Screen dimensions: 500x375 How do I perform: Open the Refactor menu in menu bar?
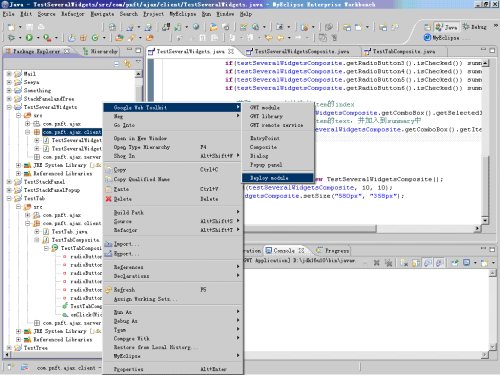(x=72, y=14)
